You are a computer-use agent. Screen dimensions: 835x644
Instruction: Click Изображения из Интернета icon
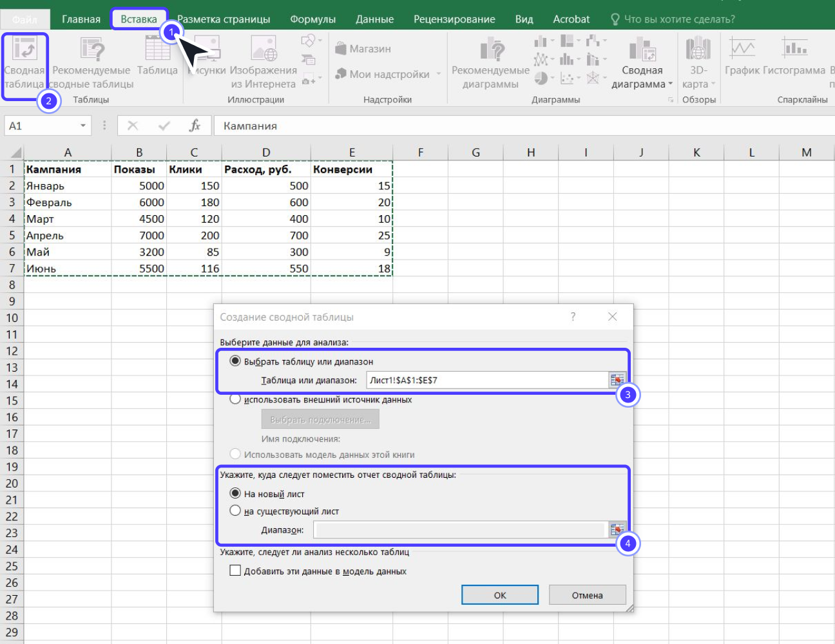(x=264, y=49)
